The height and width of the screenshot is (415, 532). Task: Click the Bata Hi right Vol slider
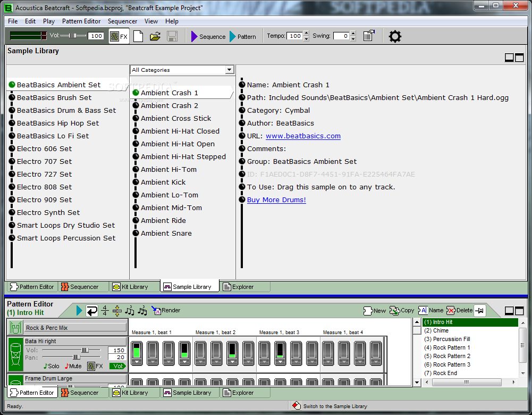(85, 350)
